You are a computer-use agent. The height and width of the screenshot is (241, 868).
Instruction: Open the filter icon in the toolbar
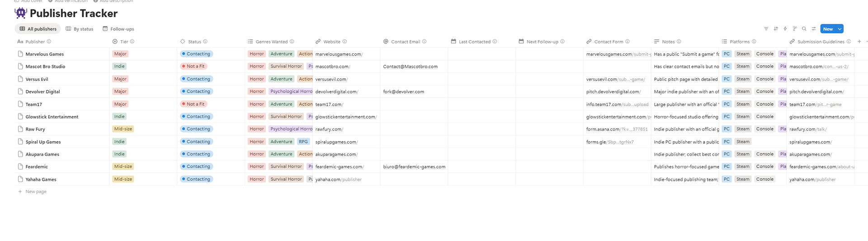pyautogui.click(x=766, y=29)
